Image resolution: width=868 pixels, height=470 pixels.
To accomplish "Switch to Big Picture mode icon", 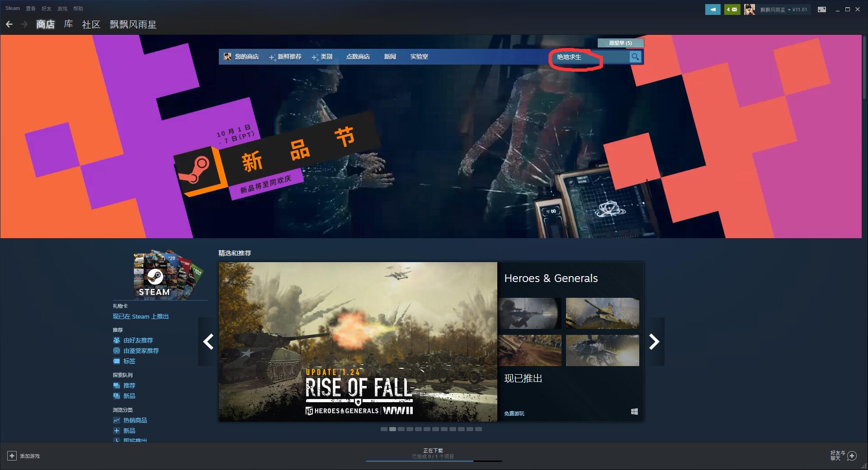I will (x=822, y=9).
